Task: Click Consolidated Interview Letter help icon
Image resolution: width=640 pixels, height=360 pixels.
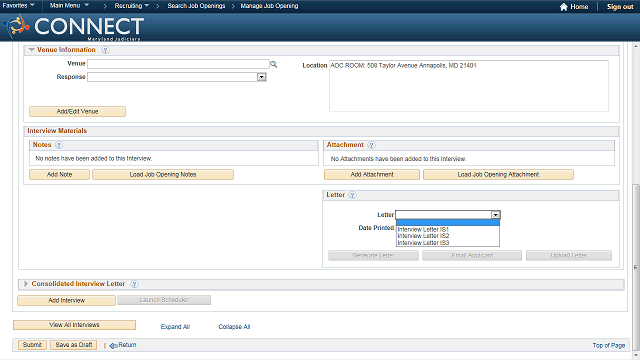Action: tap(134, 284)
